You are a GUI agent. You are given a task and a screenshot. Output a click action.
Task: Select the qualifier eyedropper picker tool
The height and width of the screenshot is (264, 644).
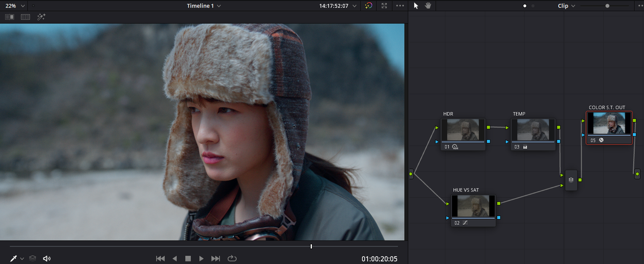click(x=14, y=258)
